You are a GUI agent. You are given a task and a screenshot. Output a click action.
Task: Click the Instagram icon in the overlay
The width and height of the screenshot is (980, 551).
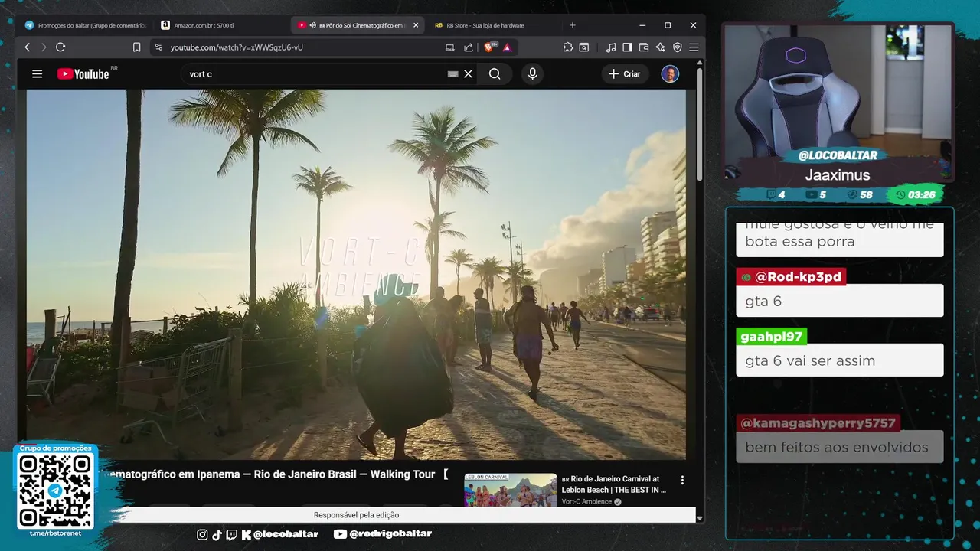tap(202, 535)
